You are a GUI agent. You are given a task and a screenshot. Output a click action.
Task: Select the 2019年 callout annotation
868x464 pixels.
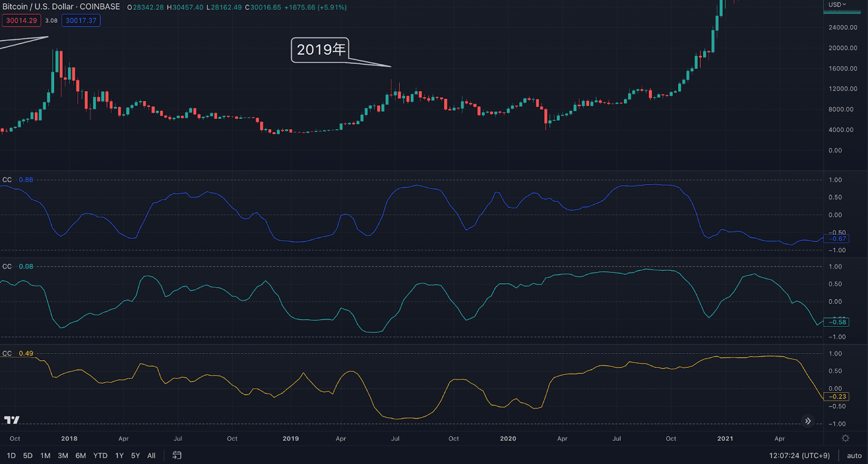[320, 50]
